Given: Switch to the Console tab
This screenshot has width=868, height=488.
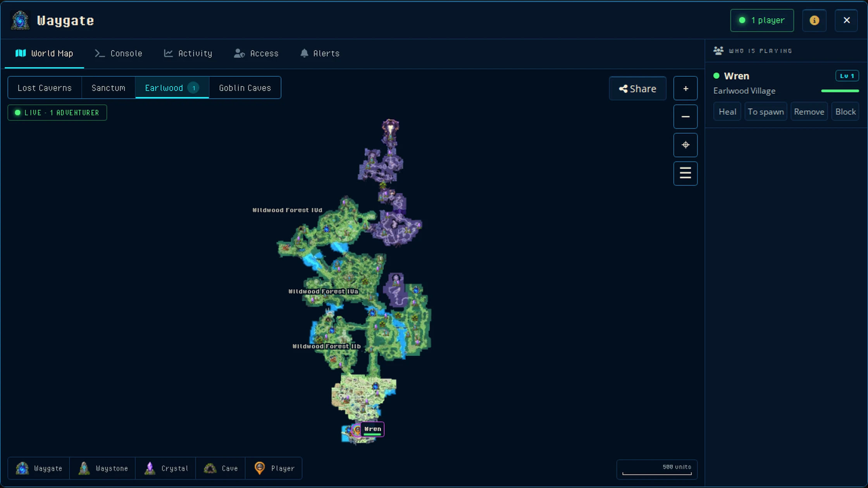Looking at the screenshot, I should 119,53.
